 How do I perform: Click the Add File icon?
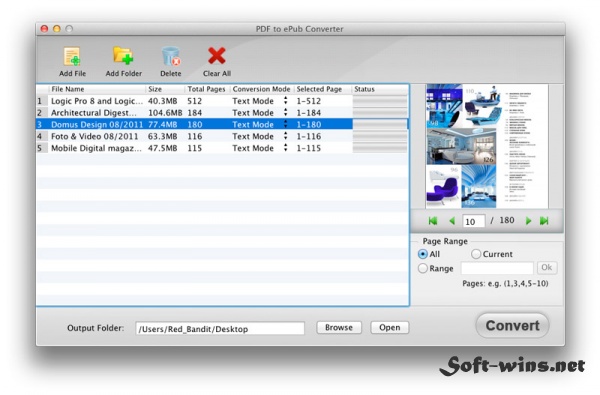(72, 57)
